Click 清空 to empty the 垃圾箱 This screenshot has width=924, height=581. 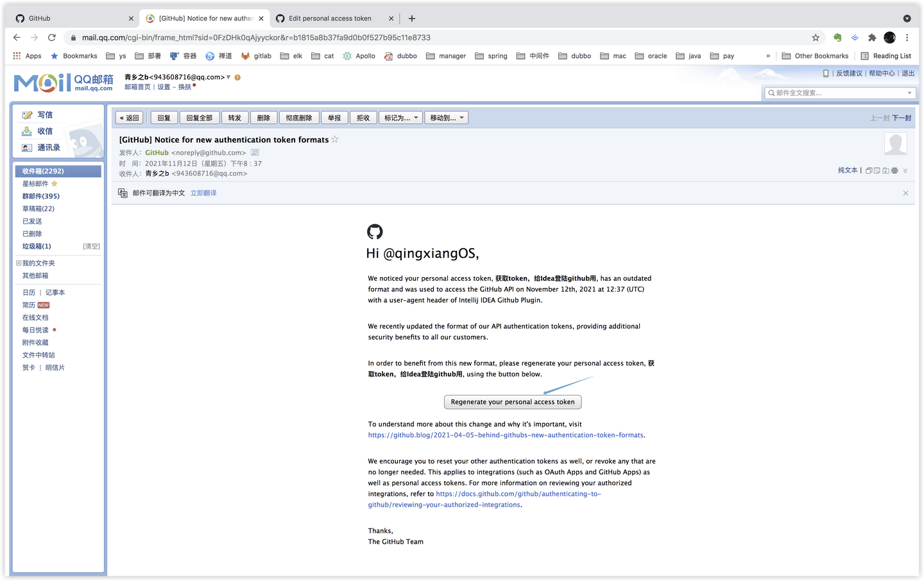click(x=90, y=246)
